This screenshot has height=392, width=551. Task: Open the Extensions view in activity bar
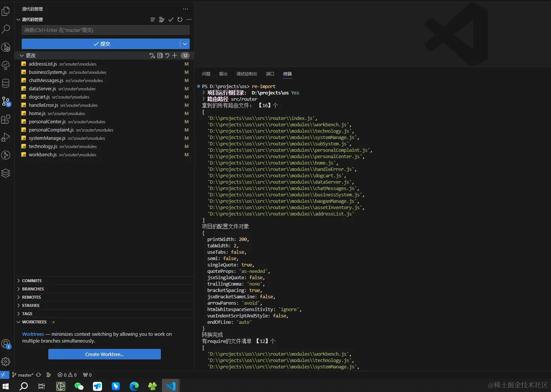pyautogui.click(x=6, y=119)
